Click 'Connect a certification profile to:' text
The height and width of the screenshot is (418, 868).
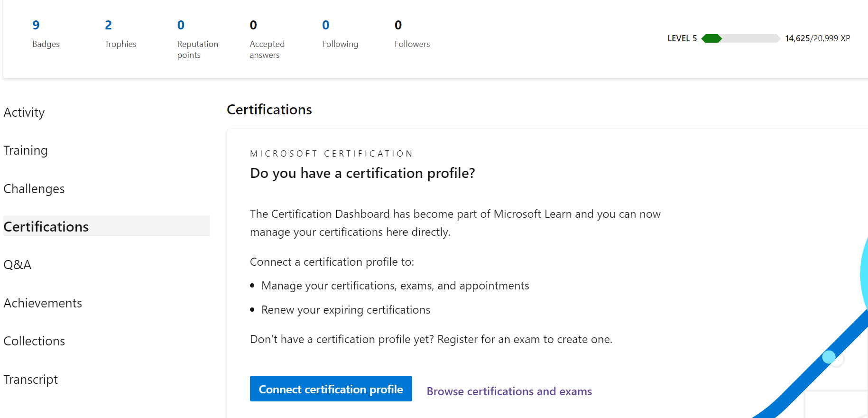coord(332,262)
